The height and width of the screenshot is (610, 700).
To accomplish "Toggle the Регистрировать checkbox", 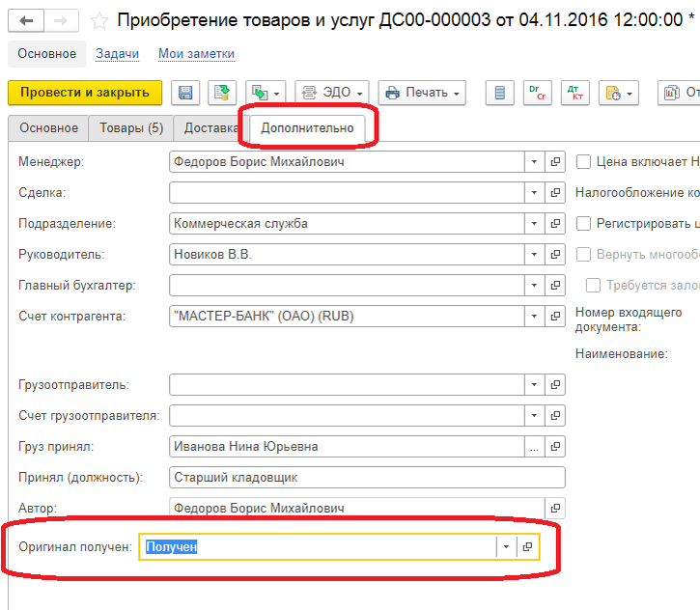I will (583, 224).
